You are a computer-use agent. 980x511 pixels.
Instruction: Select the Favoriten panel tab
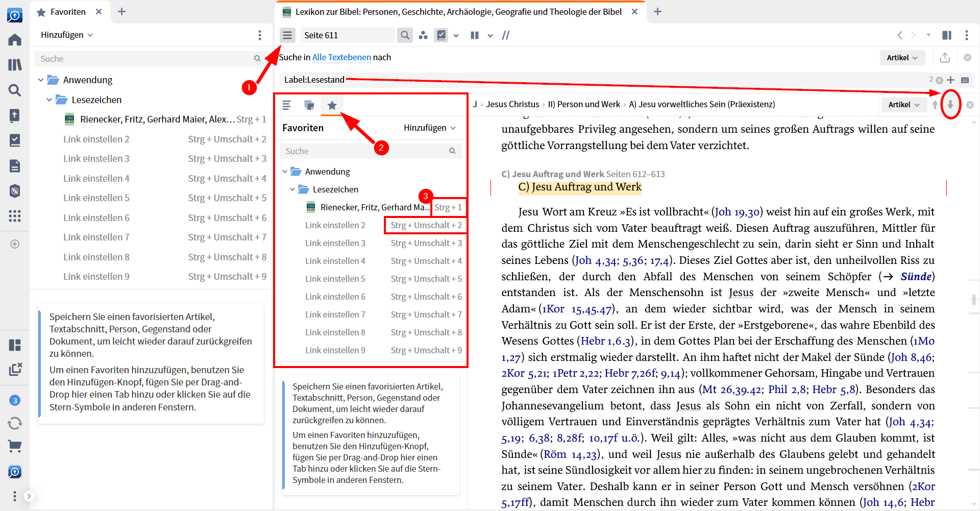click(x=68, y=12)
